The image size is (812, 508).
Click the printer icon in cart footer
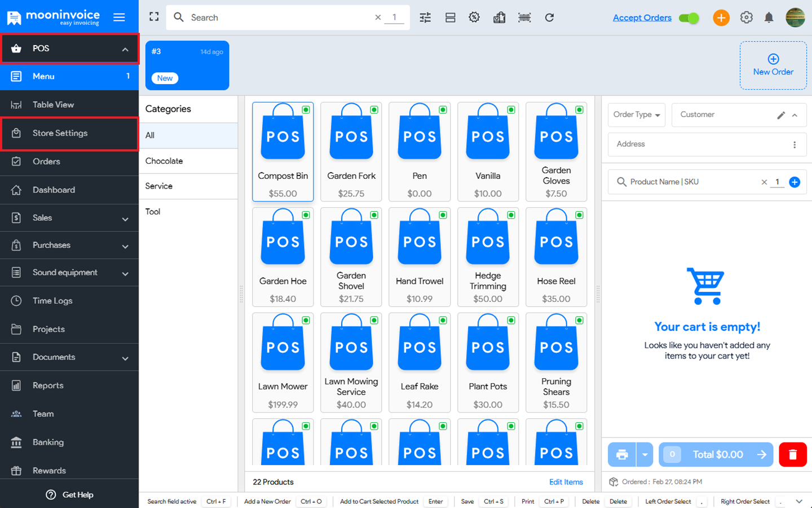622,454
